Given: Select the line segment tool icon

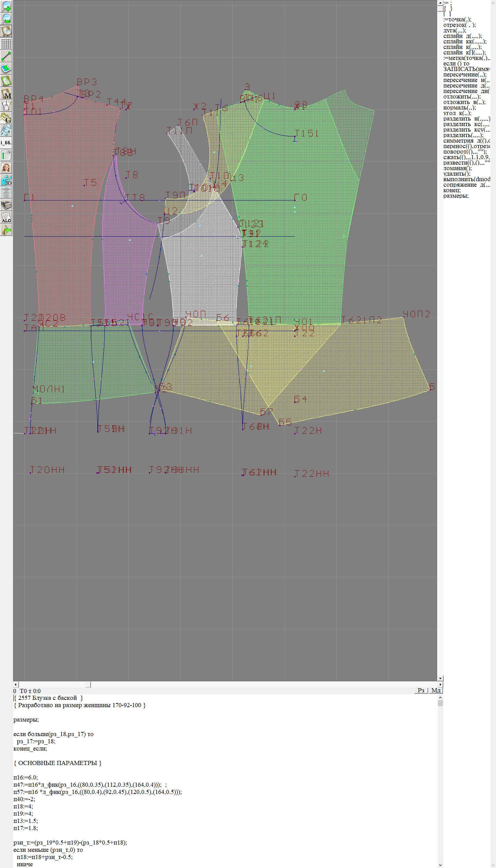Looking at the screenshot, I should [x=6, y=56].
